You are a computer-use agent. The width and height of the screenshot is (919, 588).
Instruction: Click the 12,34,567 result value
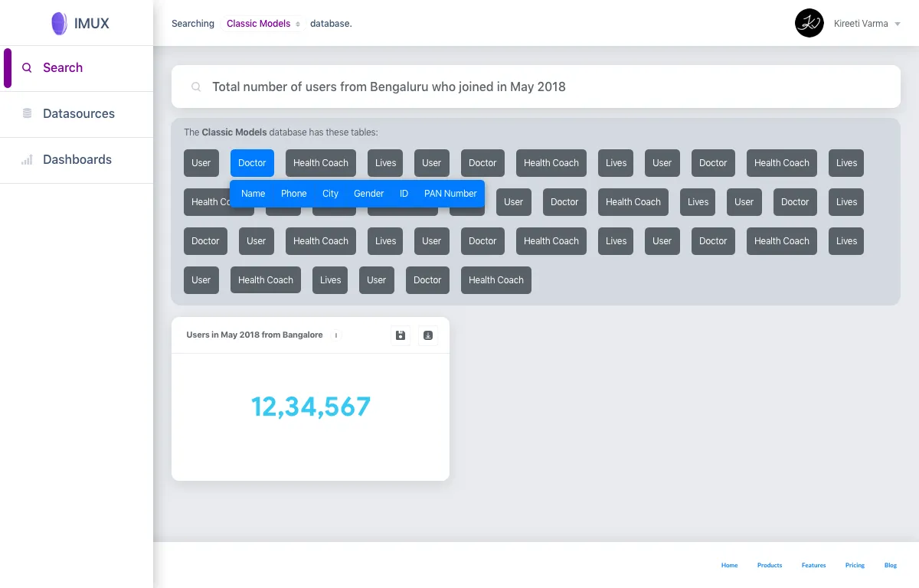click(311, 407)
